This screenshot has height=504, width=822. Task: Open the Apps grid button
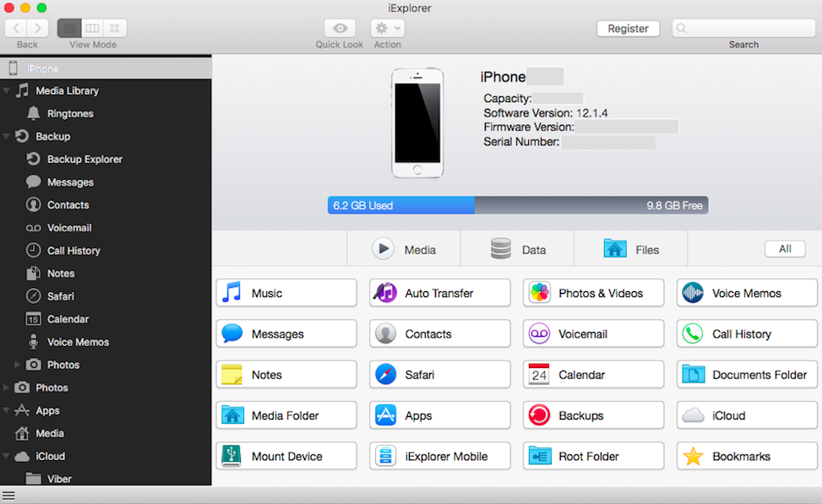click(x=440, y=415)
